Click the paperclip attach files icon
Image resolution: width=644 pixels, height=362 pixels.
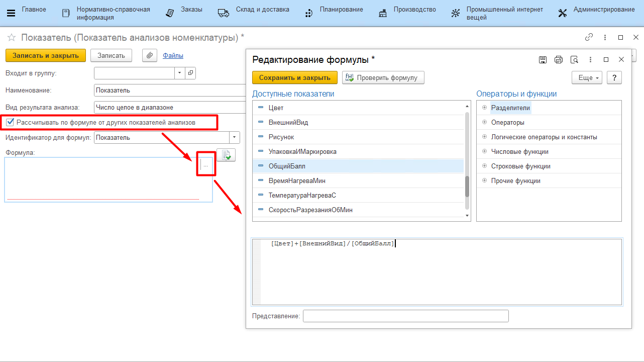150,55
